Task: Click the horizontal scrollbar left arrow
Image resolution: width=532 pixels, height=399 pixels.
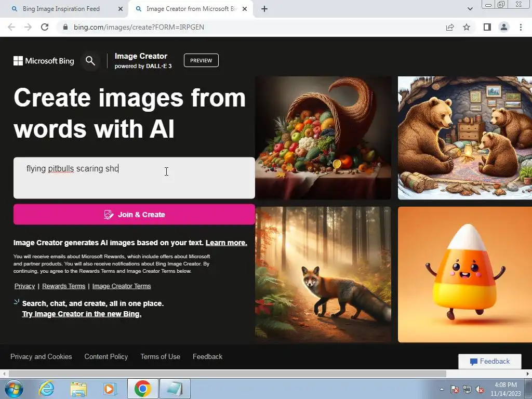Action: pyautogui.click(x=4, y=374)
